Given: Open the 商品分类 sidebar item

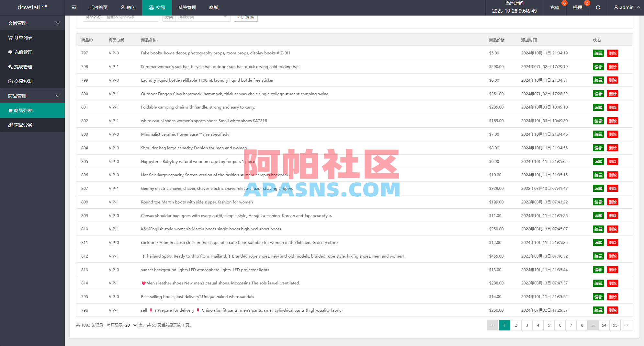Looking at the screenshot, I should point(32,125).
